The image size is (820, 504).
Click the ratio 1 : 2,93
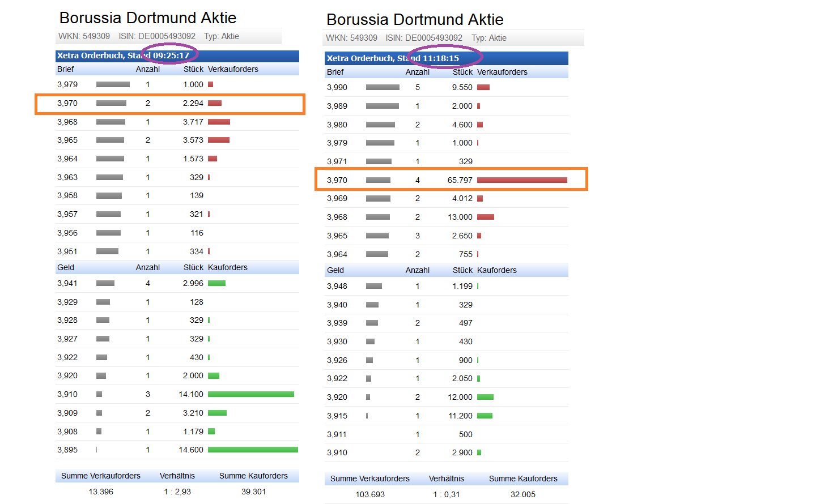[177, 492]
